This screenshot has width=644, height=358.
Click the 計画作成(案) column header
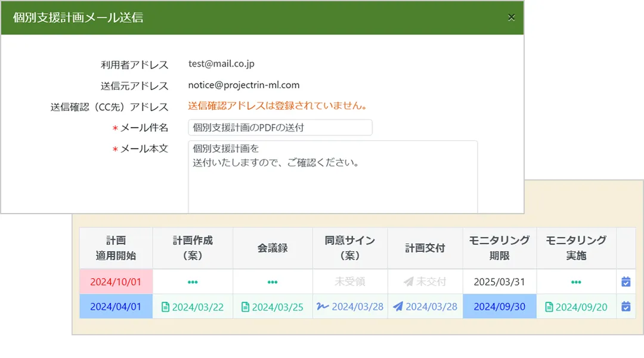(x=193, y=248)
